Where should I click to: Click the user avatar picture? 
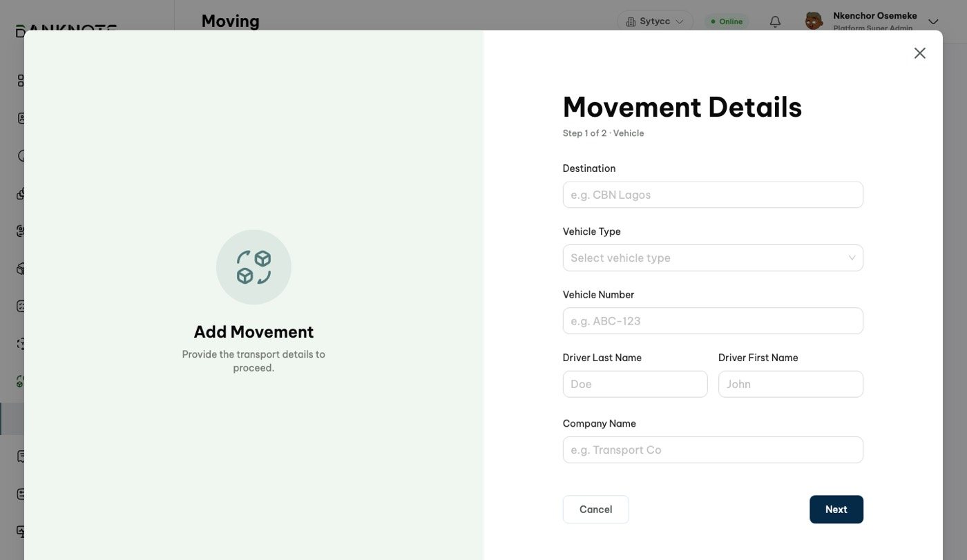pos(814,21)
